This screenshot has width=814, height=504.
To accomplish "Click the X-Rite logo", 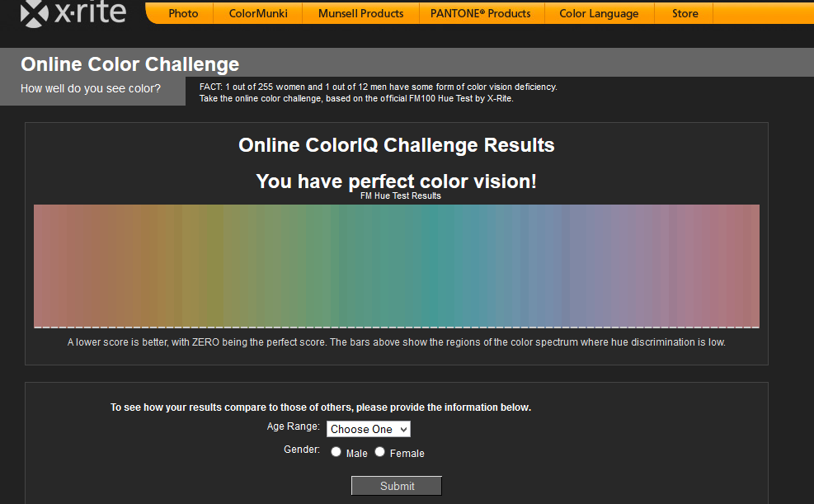I will point(73,13).
